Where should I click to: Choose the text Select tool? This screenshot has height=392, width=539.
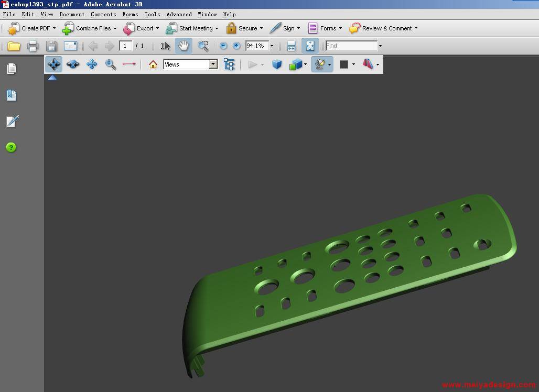coord(165,46)
